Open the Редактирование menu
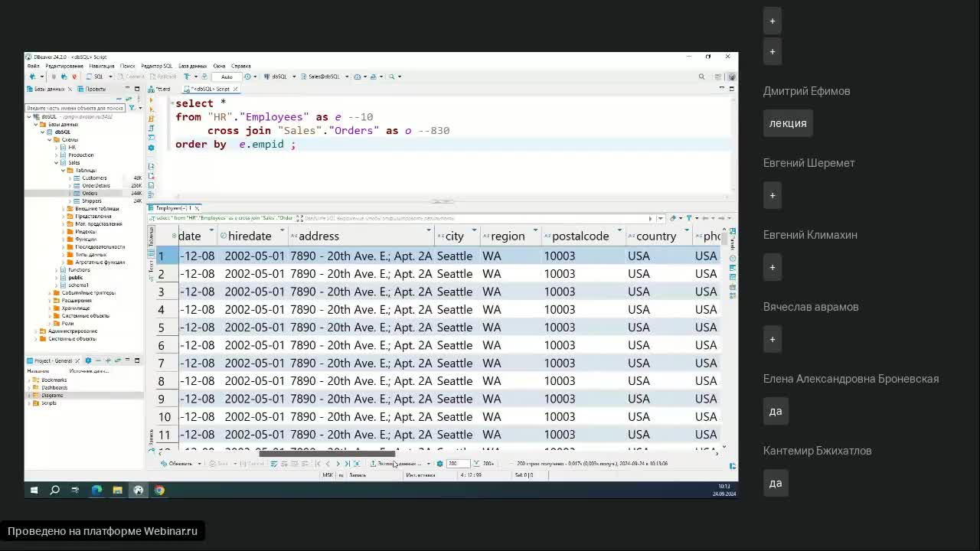The image size is (980, 551). click(64, 67)
